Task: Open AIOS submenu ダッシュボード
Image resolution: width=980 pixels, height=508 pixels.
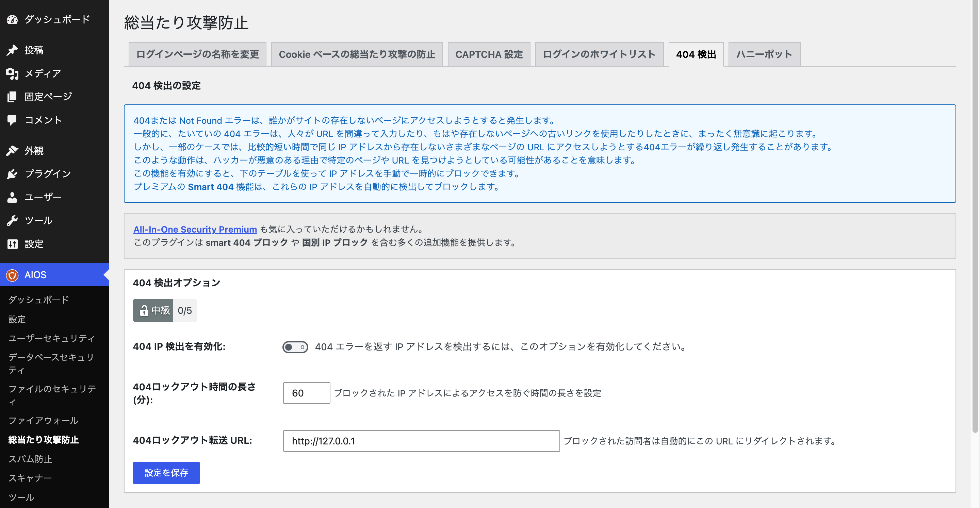Action: tap(39, 300)
